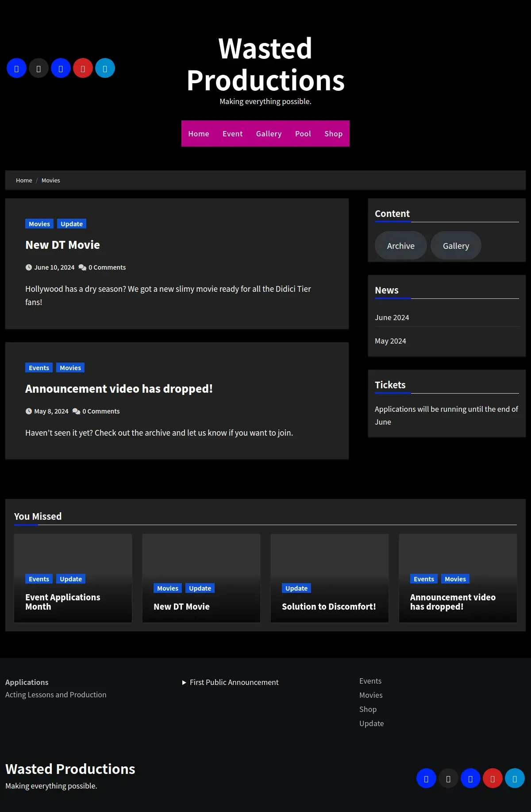Click Update tag on Event Applications Month card

pyautogui.click(x=71, y=579)
